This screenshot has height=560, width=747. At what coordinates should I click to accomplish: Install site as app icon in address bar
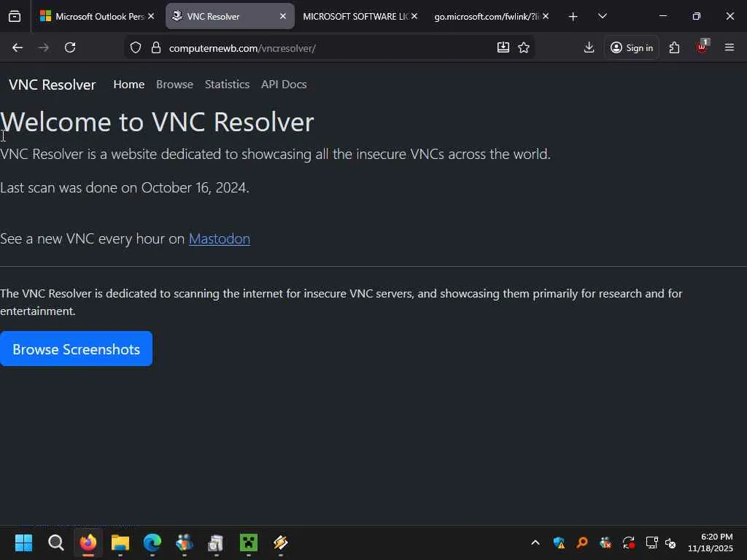click(503, 47)
